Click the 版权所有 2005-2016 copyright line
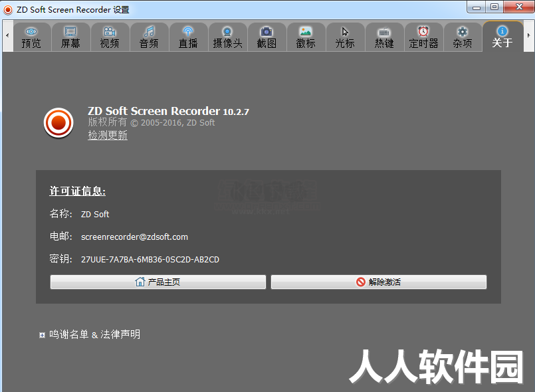The image size is (535, 392). 151,122
